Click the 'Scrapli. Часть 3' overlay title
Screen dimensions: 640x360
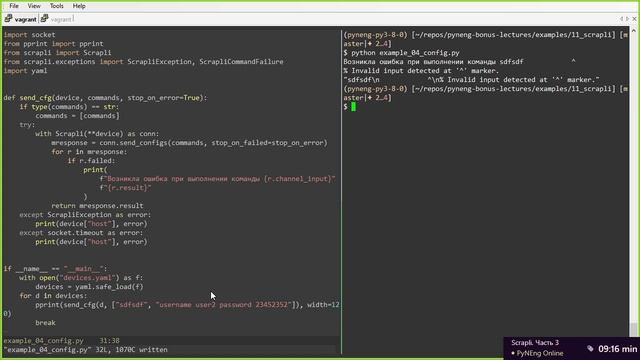(x=535, y=342)
